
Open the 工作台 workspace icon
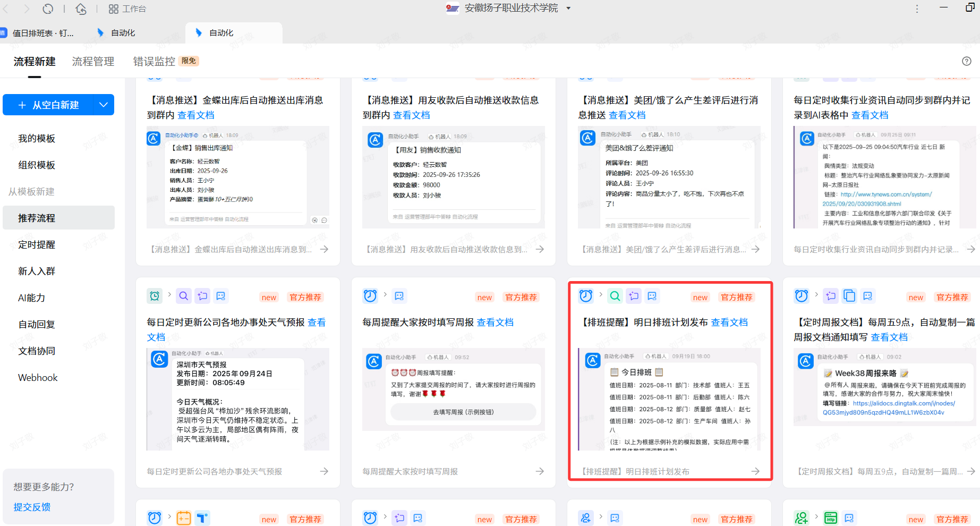[x=113, y=9]
